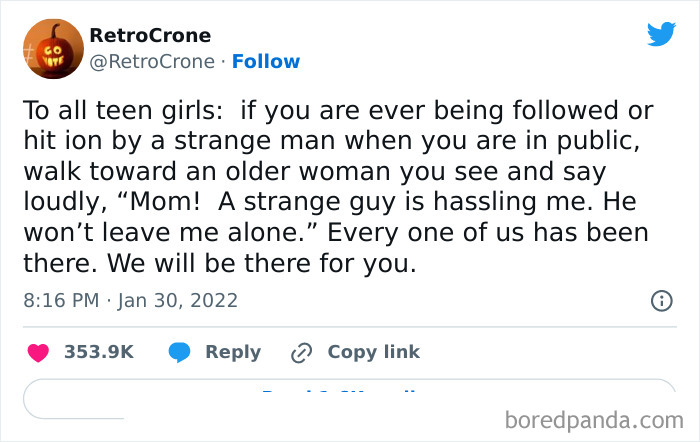This screenshot has width=700, height=442.
Task: Like the tweet with the heart icon
Action: [x=38, y=352]
